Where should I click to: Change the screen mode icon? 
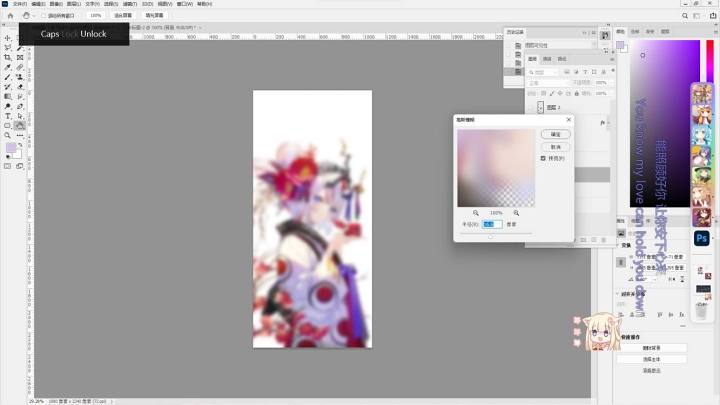click(20, 166)
